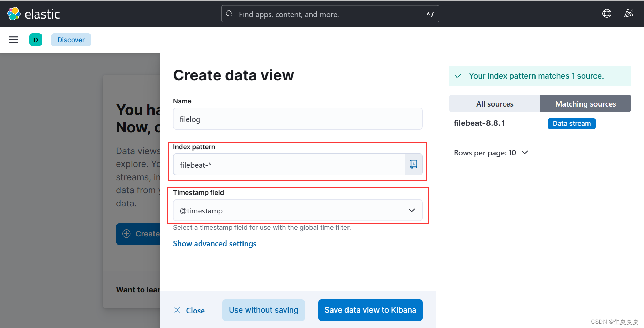
Task: Click the search magnifier icon
Action: (x=229, y=14)
